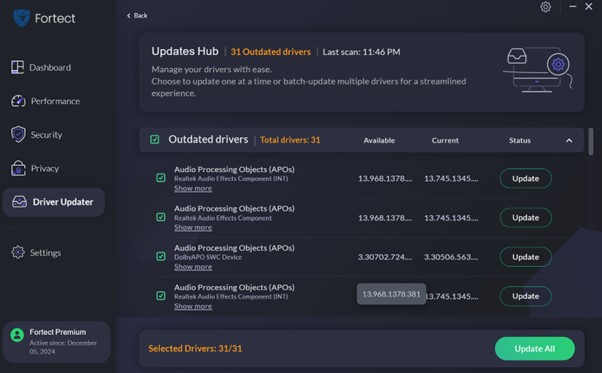
Task: Click the Updates Hub heading
Action: tap(185, 51)
